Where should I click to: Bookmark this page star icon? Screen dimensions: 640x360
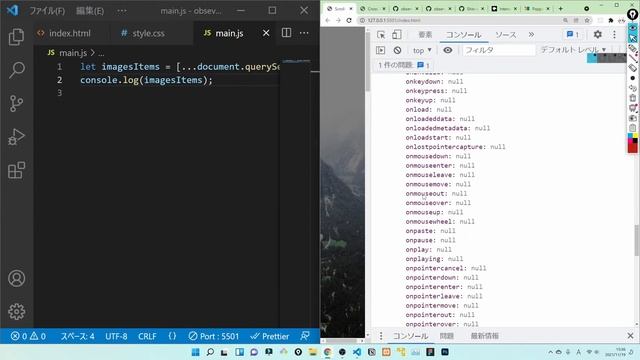[x=587, y=20]
